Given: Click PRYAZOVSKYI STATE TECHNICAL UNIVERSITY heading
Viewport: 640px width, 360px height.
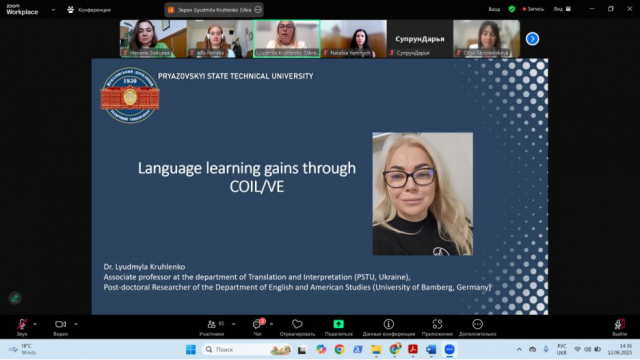Looking at the screenshot, I should 236,76.
